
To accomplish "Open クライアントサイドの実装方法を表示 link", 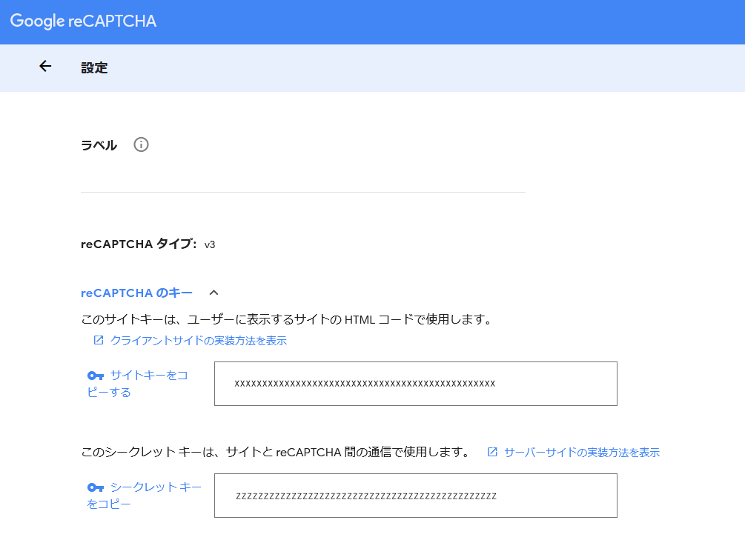I will coord(199,341).
